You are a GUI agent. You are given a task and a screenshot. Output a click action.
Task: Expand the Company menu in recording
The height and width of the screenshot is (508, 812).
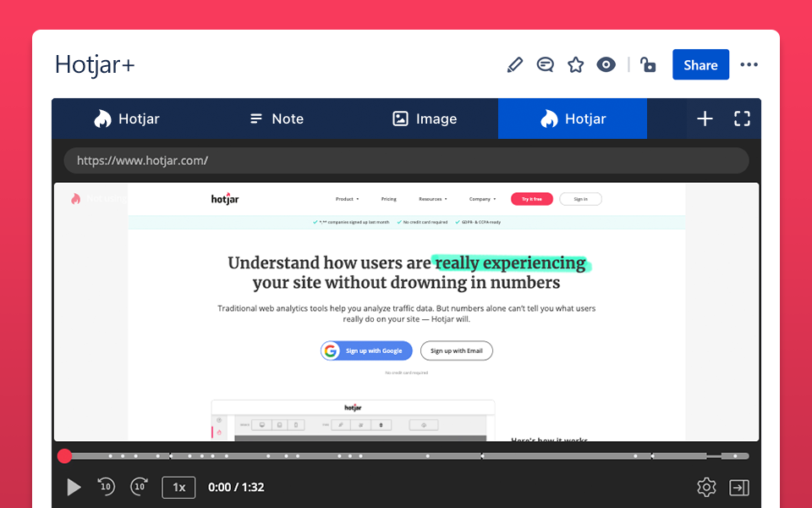click(483, 199)
